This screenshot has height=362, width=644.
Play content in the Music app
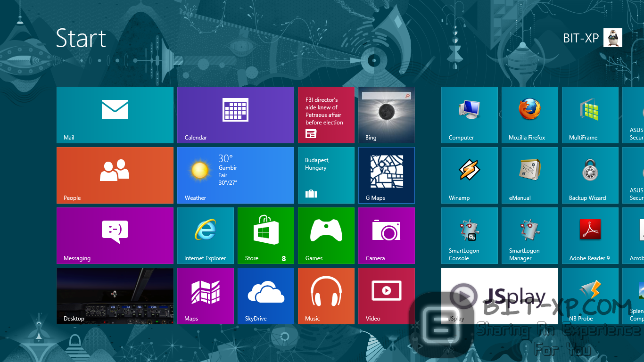(326, 296)
